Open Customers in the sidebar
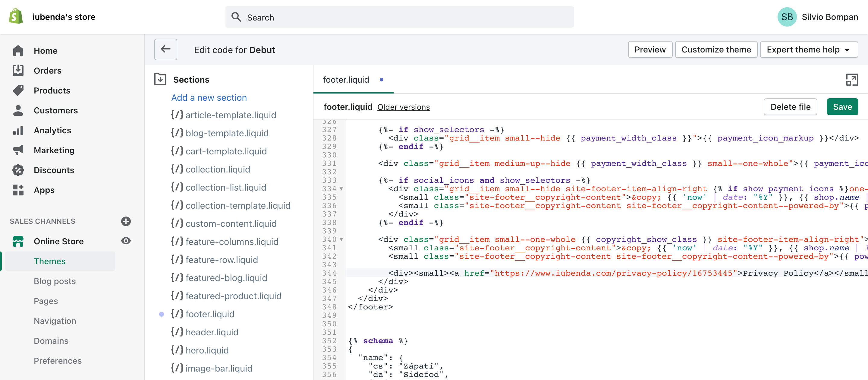This screenshot has height=380, width=868. (x=55, y=110)
